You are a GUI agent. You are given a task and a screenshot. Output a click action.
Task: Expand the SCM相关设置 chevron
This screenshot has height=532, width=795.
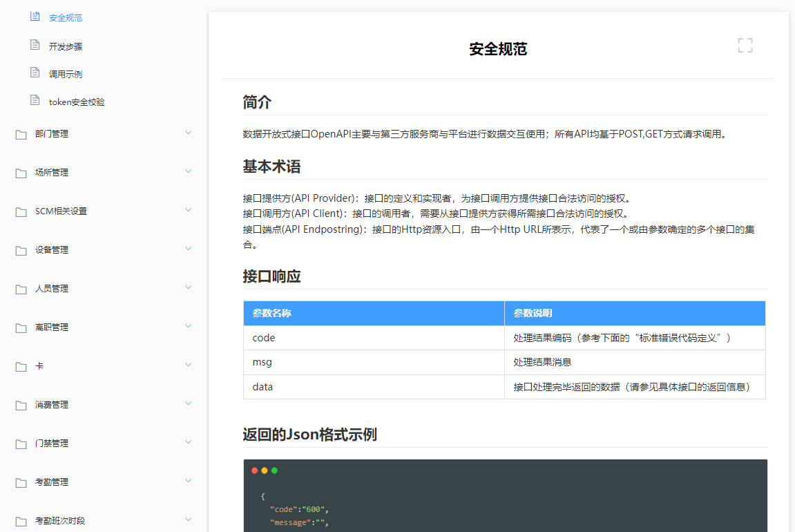coord(188,210)
